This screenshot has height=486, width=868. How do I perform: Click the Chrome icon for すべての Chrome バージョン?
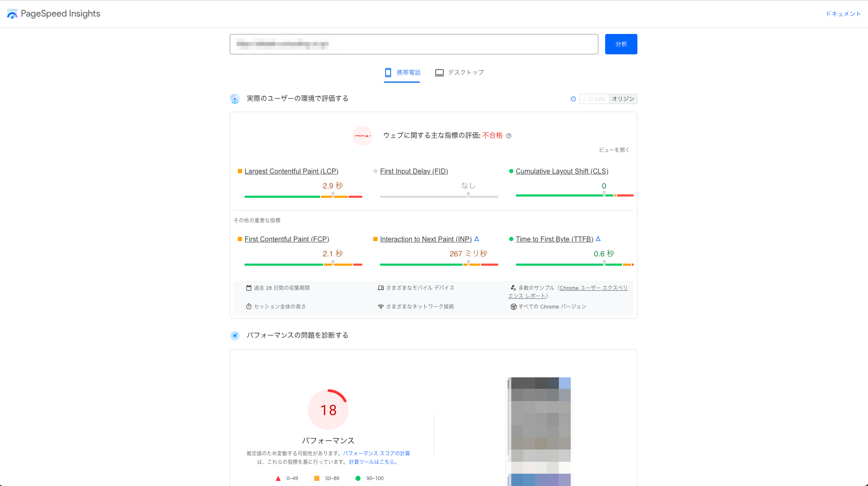[x=513, y=306]
